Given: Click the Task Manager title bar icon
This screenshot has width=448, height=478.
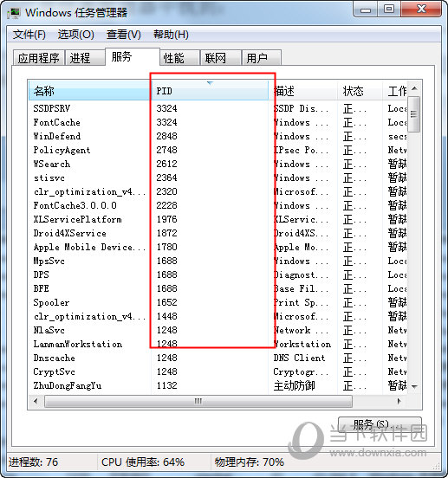Looking at the screenshot, I should tap(14, 13).
